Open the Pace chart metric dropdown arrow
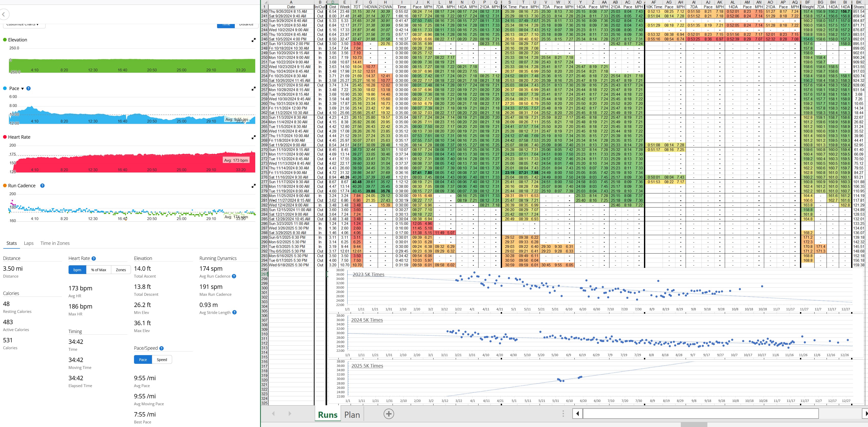The width and height of the screenshot is (868, 427). [23, 89]
